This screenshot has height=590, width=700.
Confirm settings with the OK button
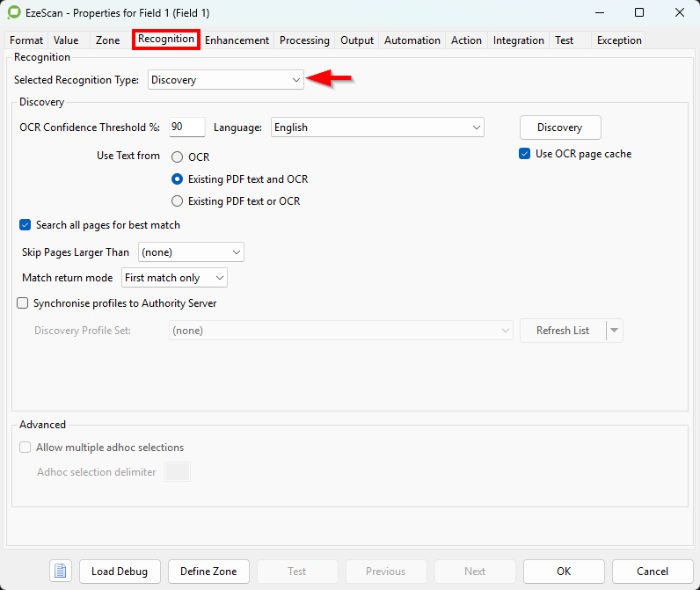563,571
